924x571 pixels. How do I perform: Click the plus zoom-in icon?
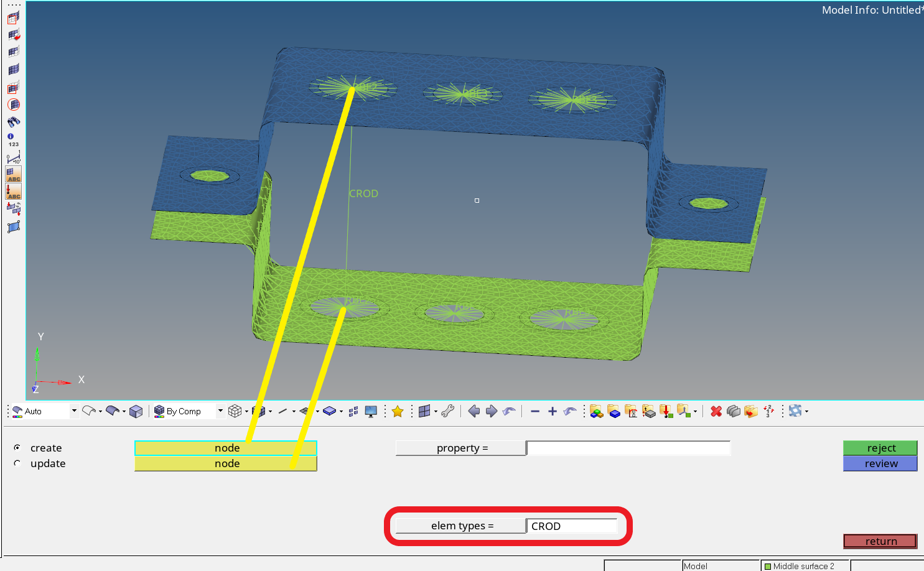[552, 411]
